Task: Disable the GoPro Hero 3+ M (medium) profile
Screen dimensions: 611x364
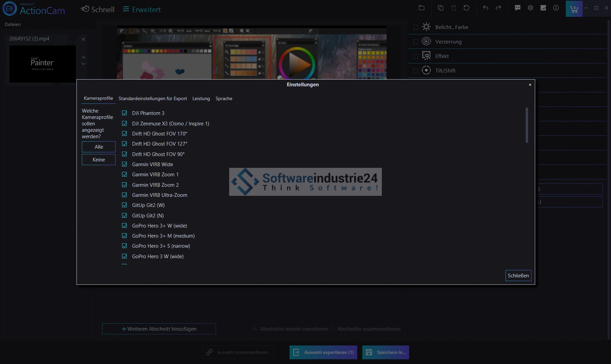Action: click(x=124, y=236)
